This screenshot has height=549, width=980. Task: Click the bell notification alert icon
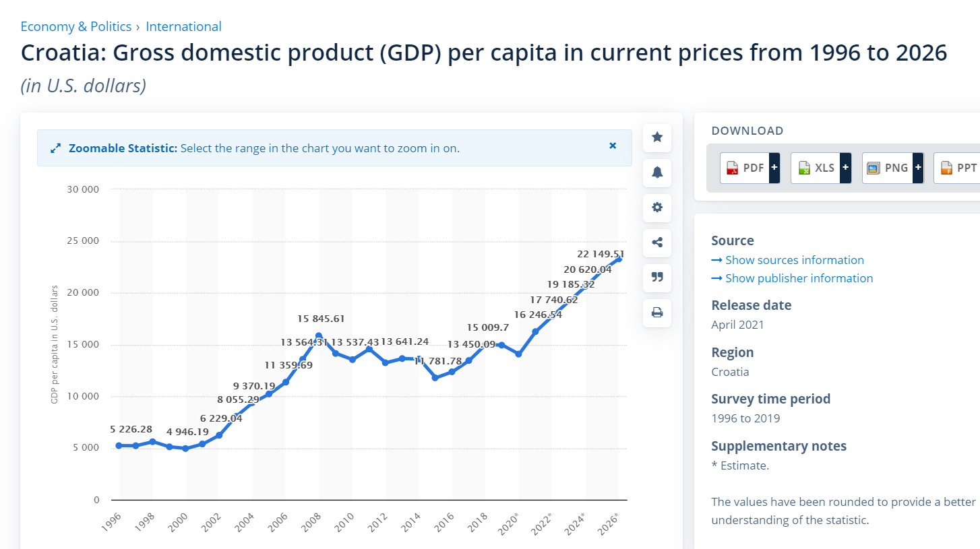[657, 172]
